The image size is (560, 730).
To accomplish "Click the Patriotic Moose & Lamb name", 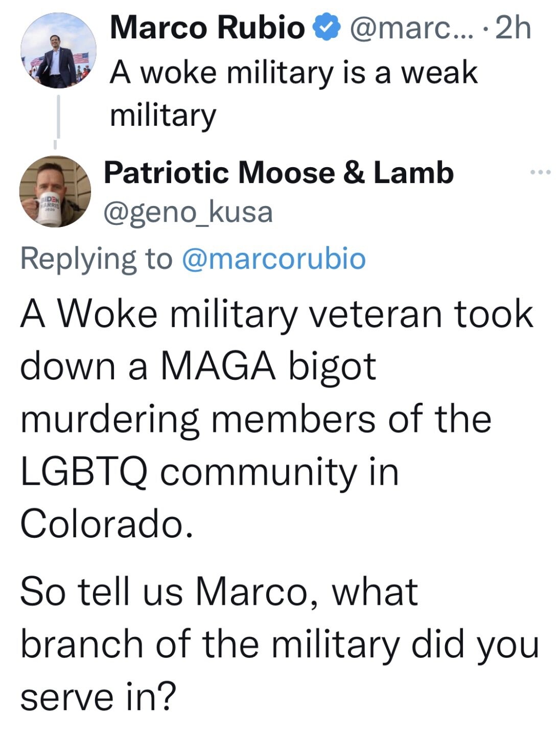I will 278,172.
